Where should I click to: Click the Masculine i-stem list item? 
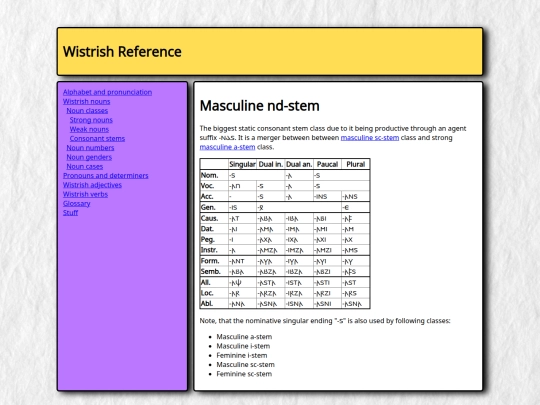tap(243, 346)
